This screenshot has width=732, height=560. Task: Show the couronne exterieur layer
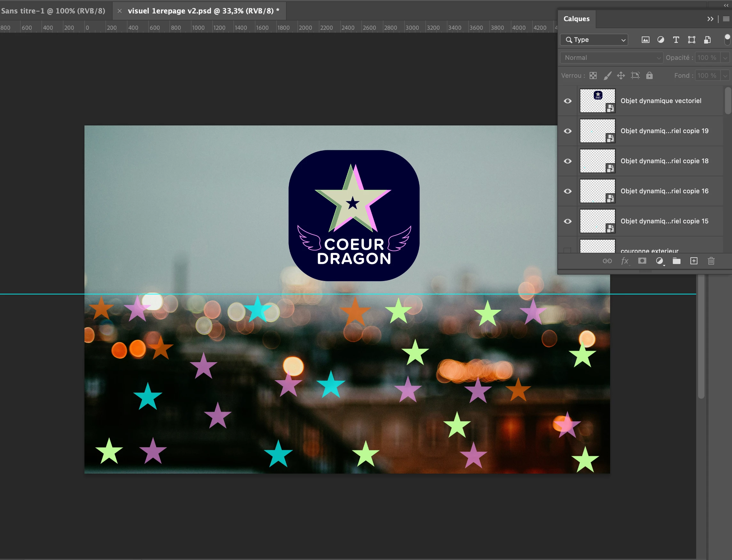(x=567, y=250)
